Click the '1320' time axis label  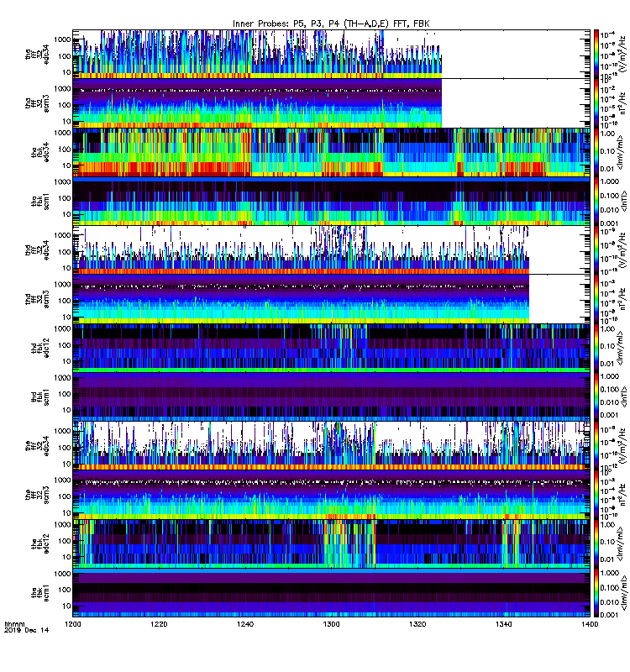[x=417, y=624]
